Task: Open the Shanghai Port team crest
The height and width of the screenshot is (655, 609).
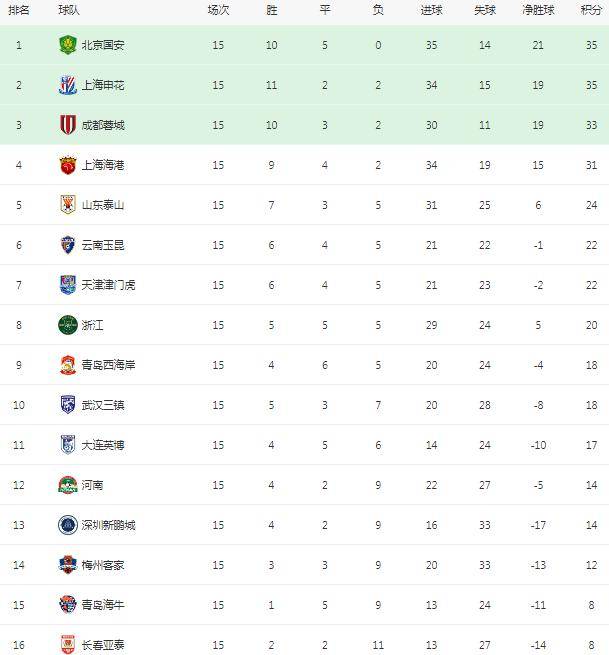Action: (x=68, y=165)
